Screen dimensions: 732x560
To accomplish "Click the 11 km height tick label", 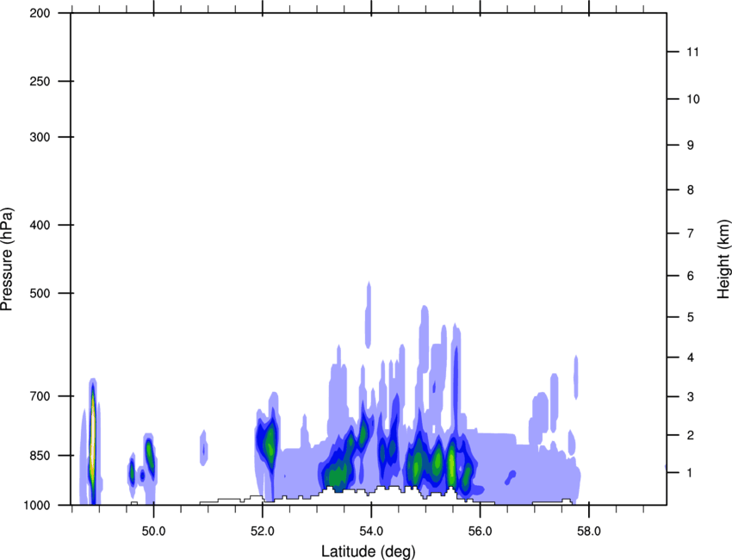I will (692, 52).
